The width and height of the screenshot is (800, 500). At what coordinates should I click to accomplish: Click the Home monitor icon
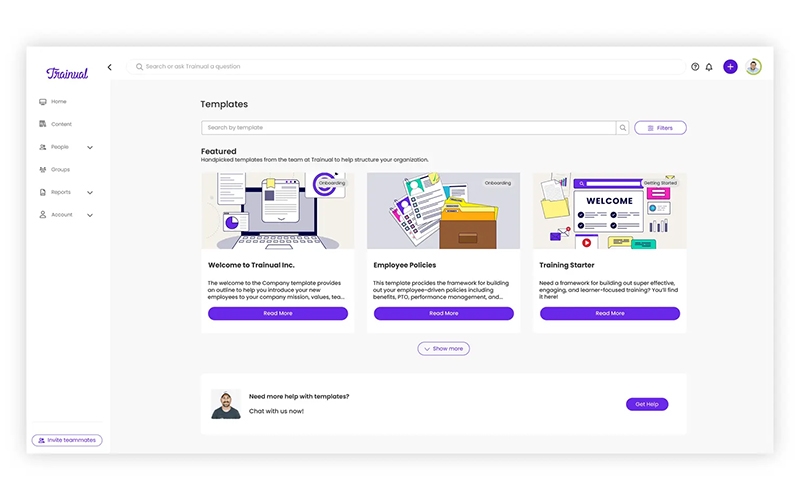(43, 102)
